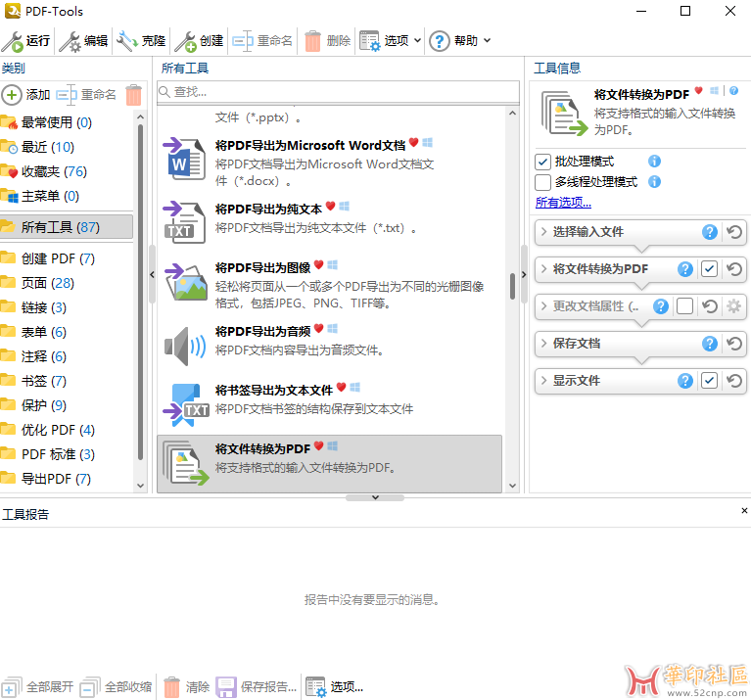Click the 创建 (Create) tool icon

click(x=185, y=41)
